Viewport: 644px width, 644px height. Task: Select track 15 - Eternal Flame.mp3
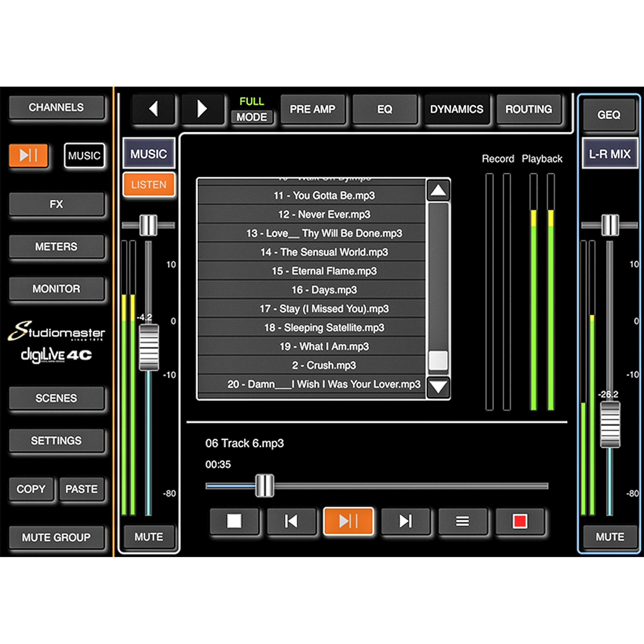pos(324,271)
